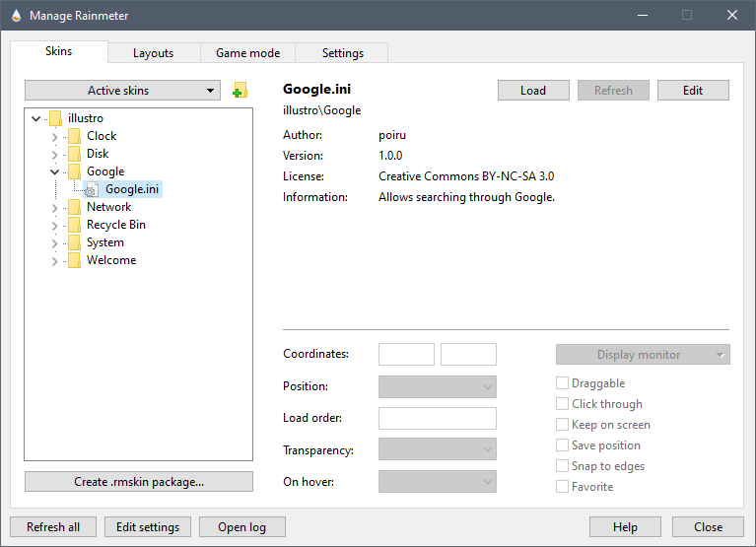Open Edit settings
The image size is (756, 547).
click(148, 526)
